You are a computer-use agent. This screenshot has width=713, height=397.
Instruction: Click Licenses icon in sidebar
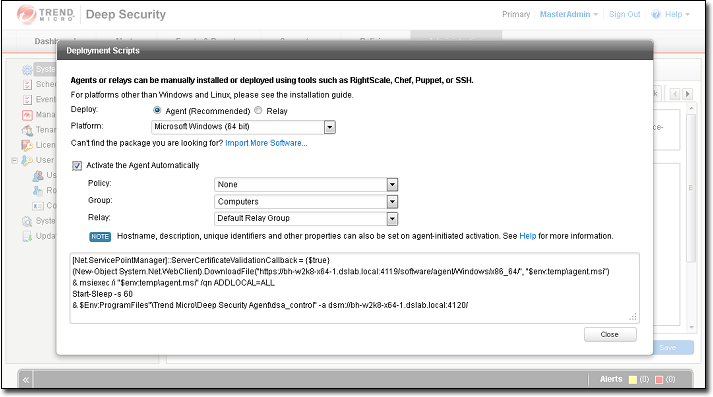pyautogui.click(x=27, y=145)
